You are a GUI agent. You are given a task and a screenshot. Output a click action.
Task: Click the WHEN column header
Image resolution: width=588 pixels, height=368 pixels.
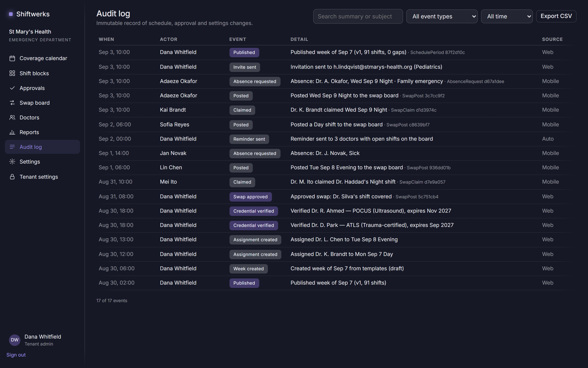pyautogui.click(x=106, y=39)
